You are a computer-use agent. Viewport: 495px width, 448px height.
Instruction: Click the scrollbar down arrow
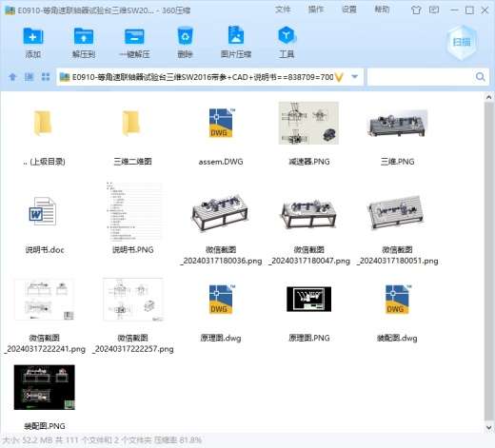click(488, 427)
